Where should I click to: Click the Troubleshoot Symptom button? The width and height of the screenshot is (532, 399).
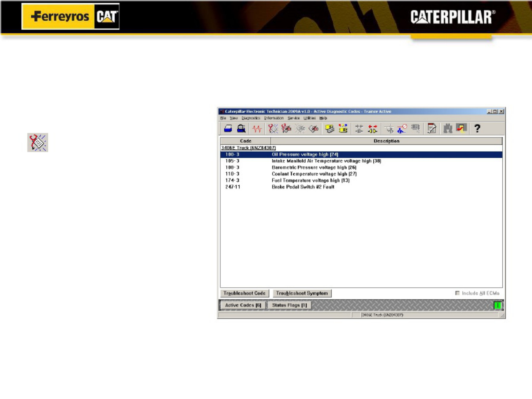point(302,293)
